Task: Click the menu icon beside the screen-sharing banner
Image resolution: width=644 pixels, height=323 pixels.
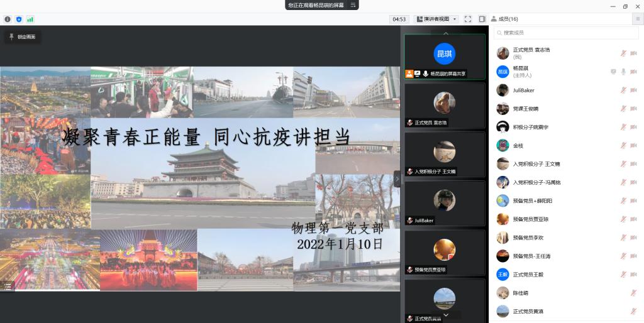Action: pyautogui.click(x=353, y=5)
